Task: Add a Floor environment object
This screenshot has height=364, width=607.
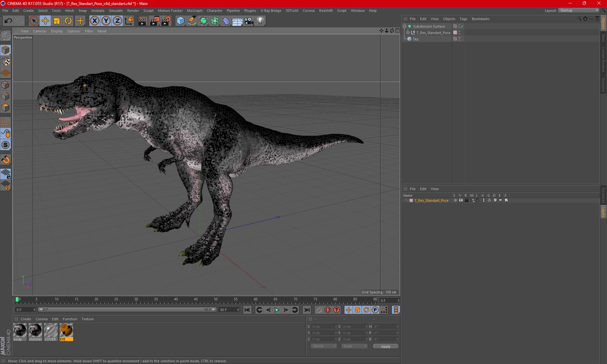Action: pyautogui.click(x=237, y=21)
